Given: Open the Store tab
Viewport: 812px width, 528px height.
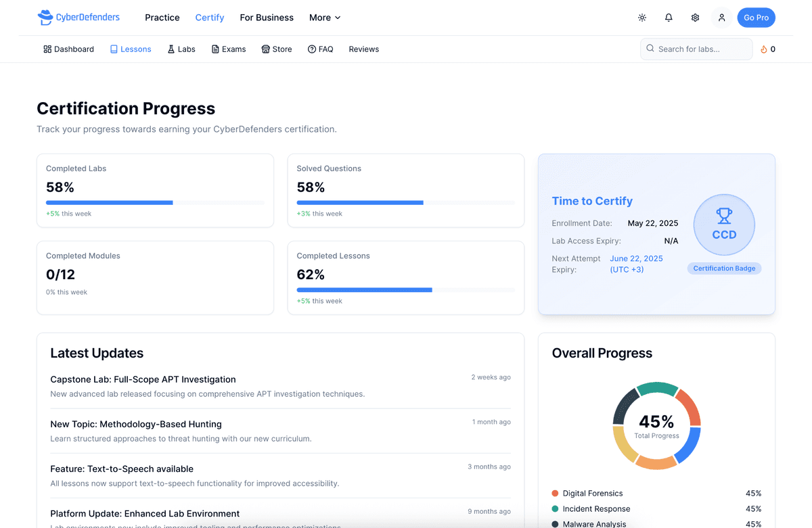Looking at the screenshot, I should (277, 49).
